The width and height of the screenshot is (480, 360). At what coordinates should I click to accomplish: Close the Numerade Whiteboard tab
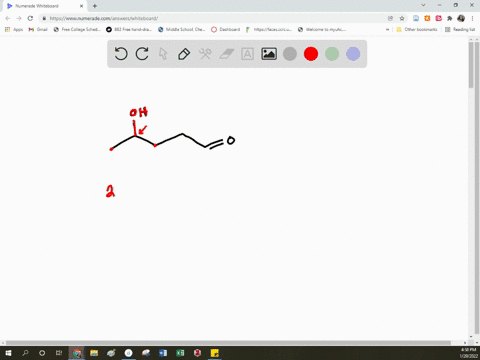pyautogui.click(x=81, y=6)
